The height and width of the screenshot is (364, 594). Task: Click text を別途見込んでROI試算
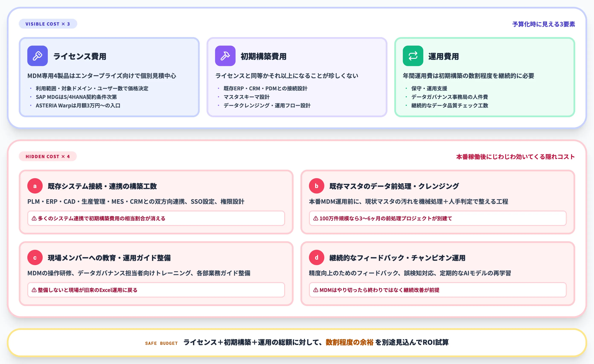(x=412, y=342)
